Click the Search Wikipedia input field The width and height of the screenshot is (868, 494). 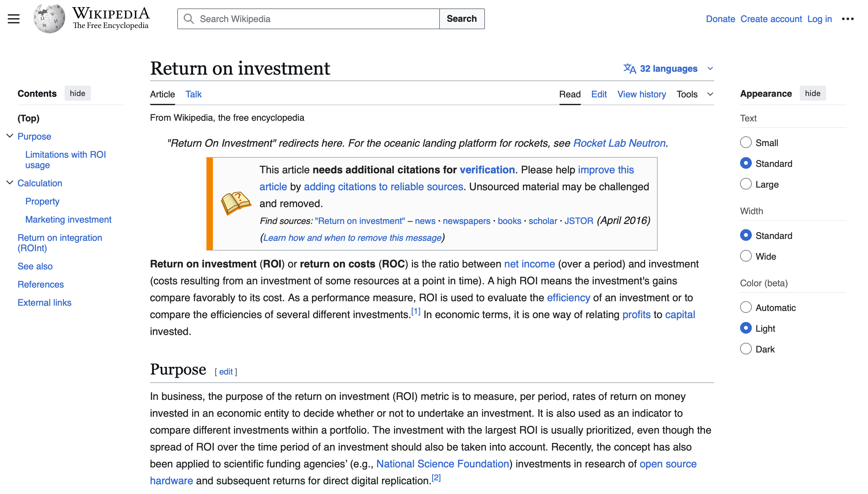tap(316, 19)
